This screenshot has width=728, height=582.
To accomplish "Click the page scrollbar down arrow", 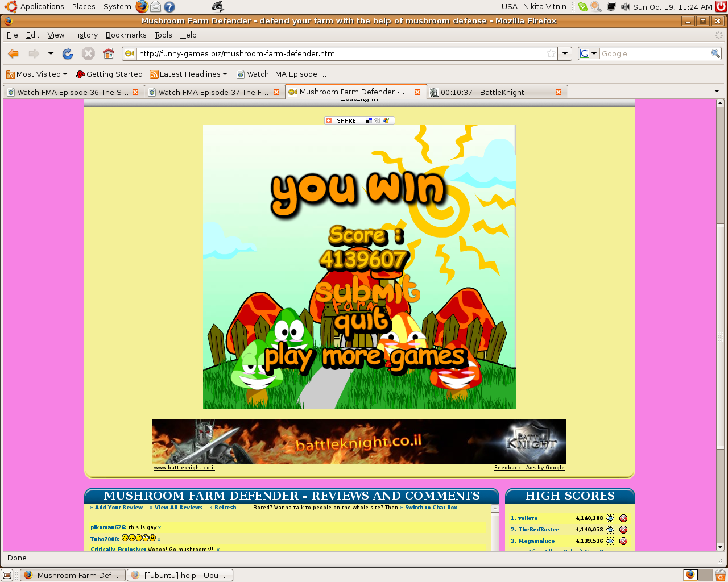I will [720, 547].
